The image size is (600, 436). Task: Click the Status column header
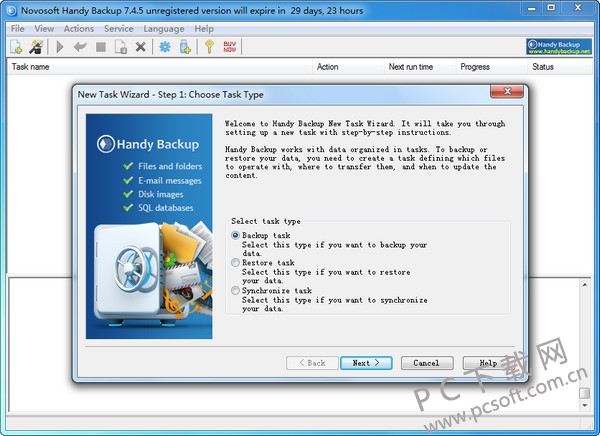(x=560, y=67)
